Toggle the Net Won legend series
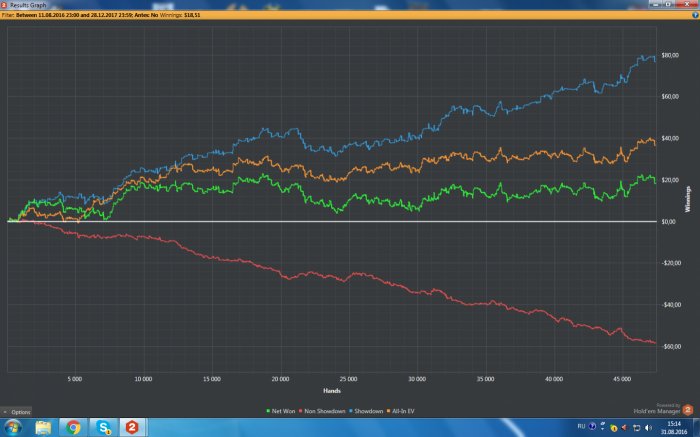 coord(281,411)
